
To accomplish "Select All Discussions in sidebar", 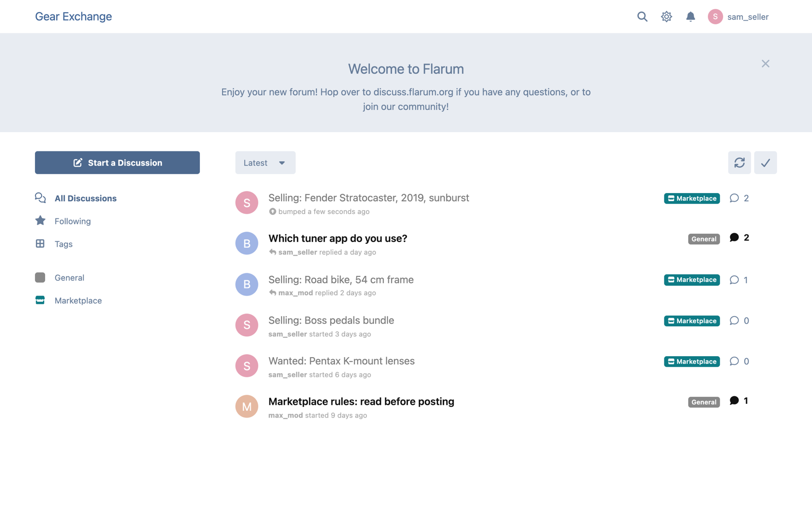I will pos(76,198).
